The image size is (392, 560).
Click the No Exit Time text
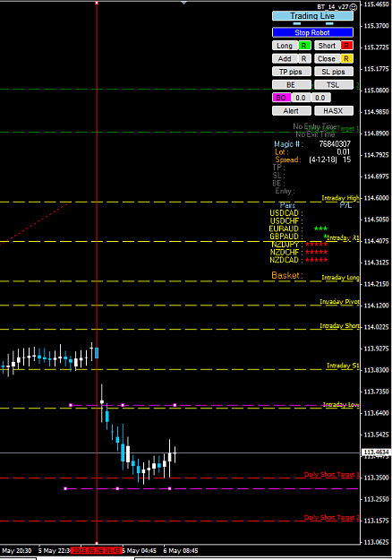[x=315, y=134]
